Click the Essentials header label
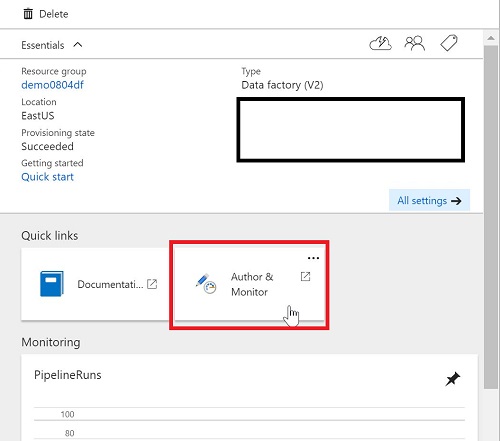500x441 pixels. 43,45
